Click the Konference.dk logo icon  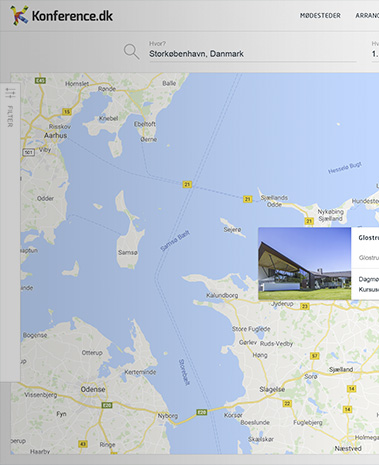(19, 15)
